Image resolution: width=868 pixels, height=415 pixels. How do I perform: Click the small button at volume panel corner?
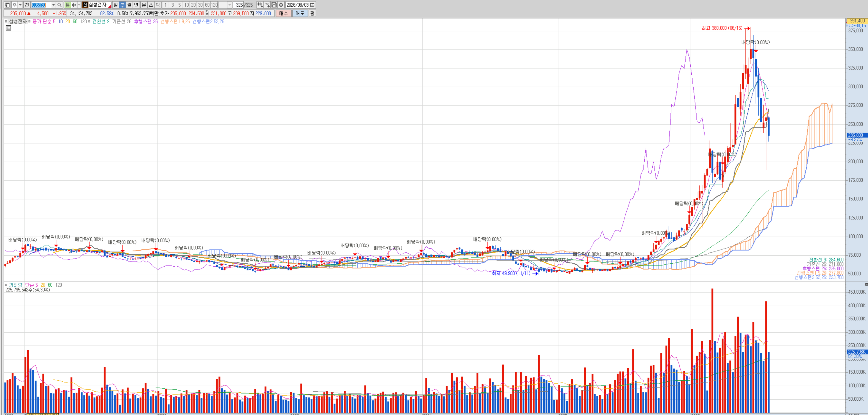tap(866, 284)
